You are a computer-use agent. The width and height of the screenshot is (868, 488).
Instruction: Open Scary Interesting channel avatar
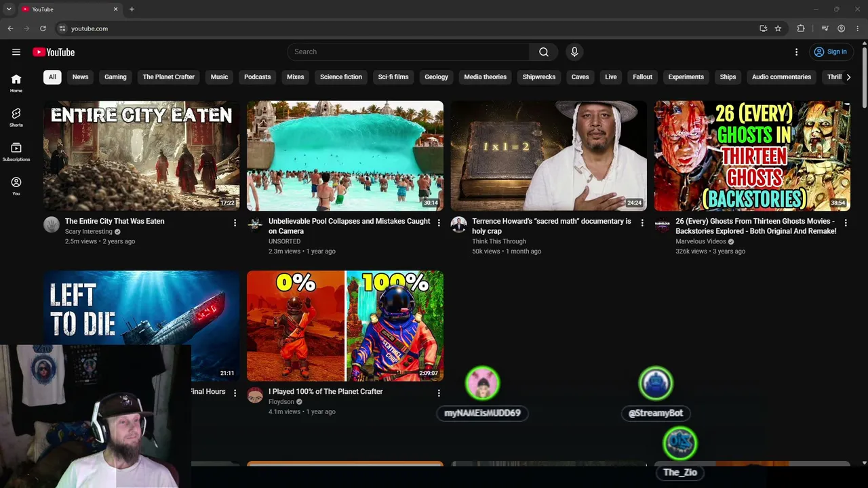pos(52,225)
